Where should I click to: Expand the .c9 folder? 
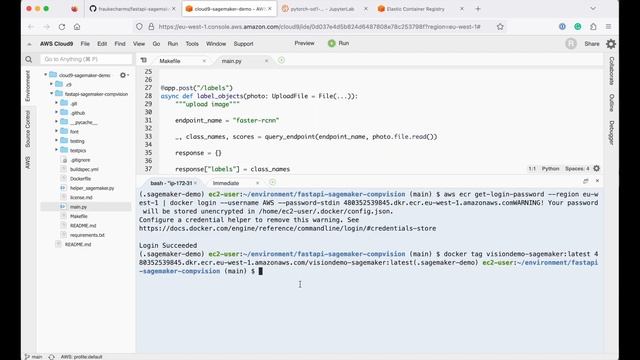(51, 84)
